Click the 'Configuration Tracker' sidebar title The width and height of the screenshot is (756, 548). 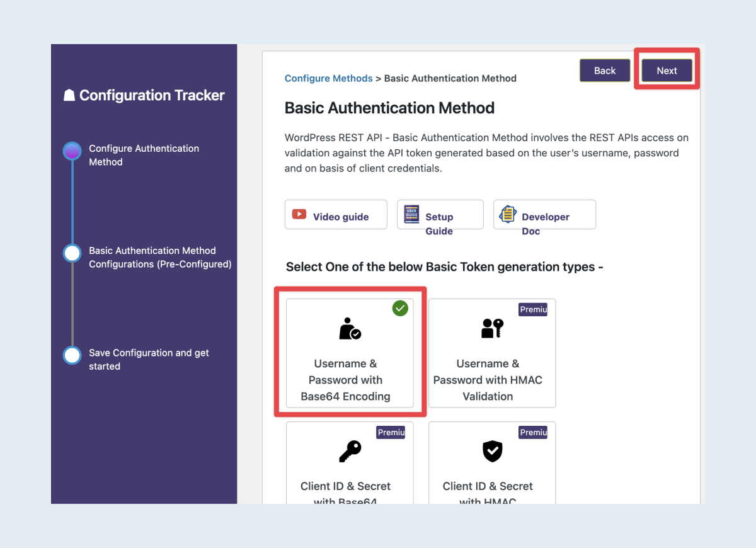152,96
